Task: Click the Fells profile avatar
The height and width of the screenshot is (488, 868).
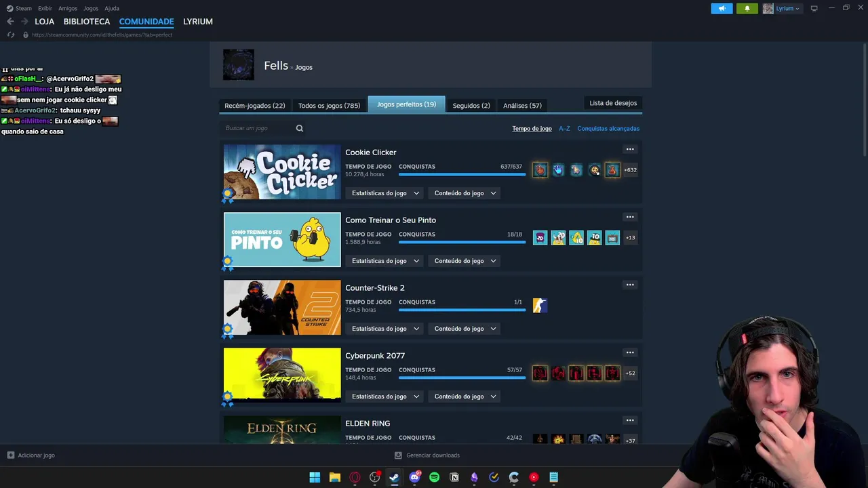Action: 239,65
